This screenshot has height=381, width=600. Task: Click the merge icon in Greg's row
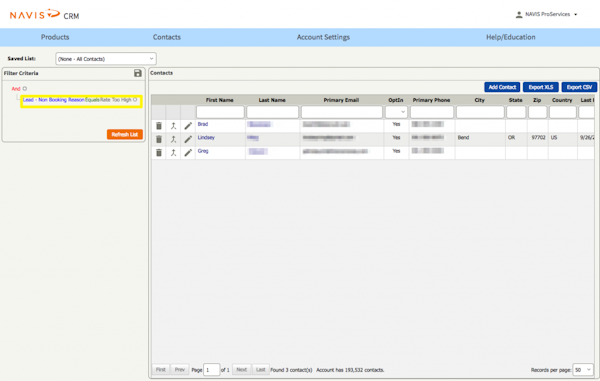tap(173, 153)
